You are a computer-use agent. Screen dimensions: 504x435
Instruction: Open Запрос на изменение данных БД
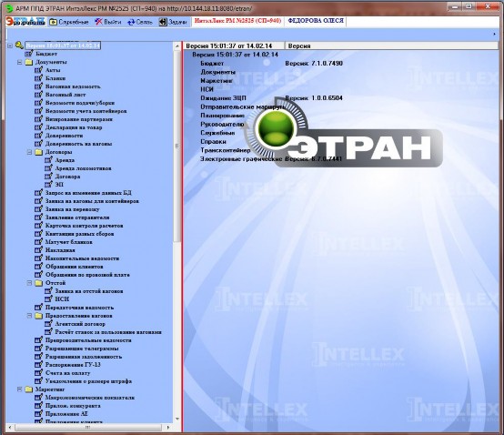coord(88,193)
